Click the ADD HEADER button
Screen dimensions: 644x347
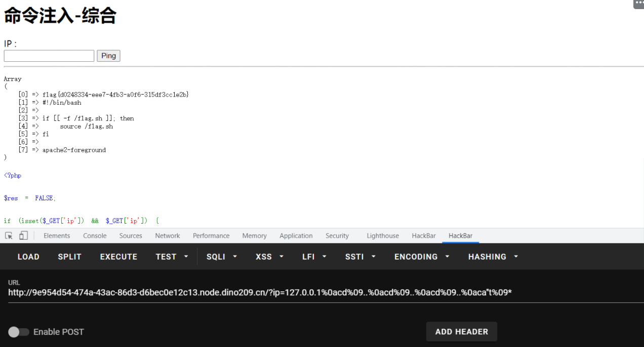pos(462,332)
